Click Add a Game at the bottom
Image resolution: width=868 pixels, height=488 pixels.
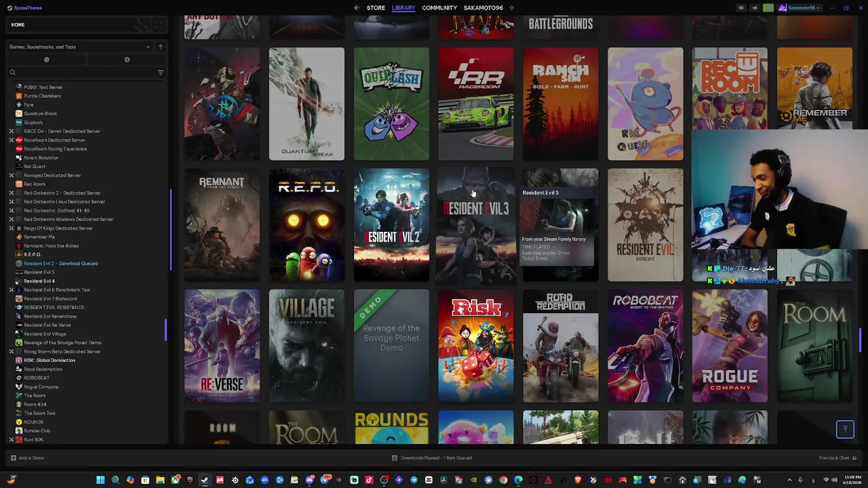click(x=27, y=457)
